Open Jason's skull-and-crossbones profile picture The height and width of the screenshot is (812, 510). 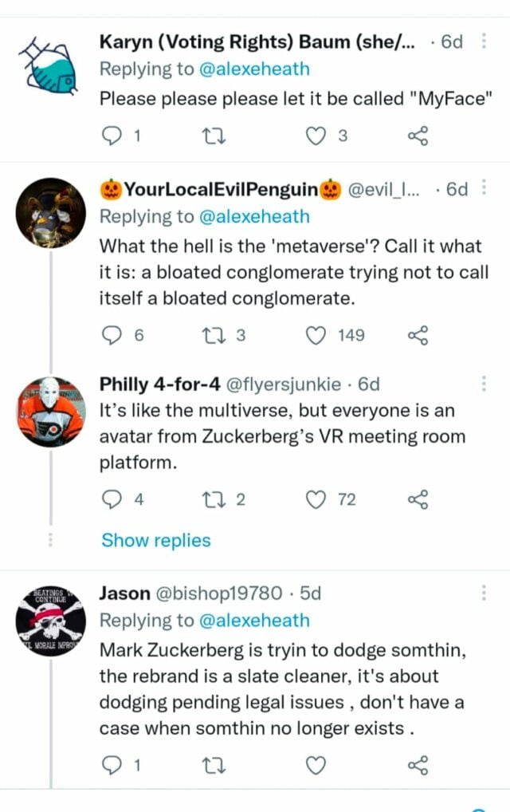click(x=51, y=624)
